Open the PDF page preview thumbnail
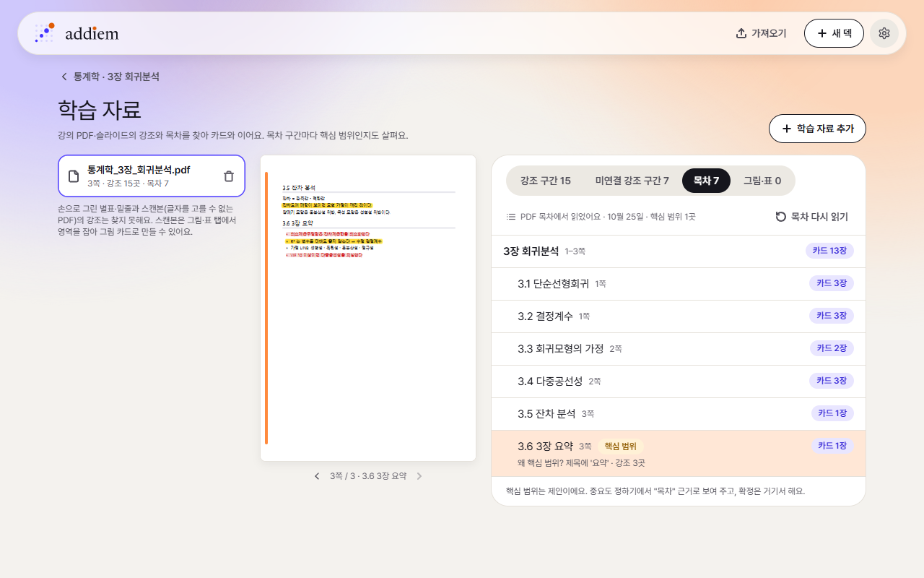Screen dimensions: 924x578 (x=368, y=308)
